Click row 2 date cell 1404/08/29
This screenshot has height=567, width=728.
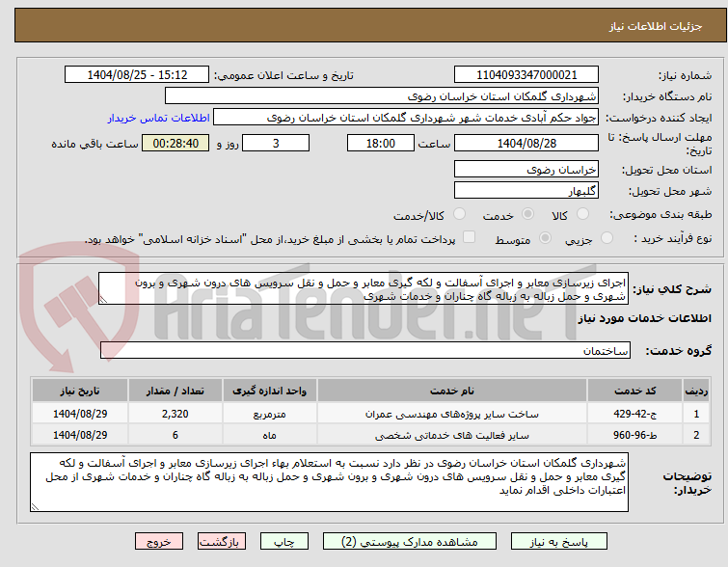(80, 435)
